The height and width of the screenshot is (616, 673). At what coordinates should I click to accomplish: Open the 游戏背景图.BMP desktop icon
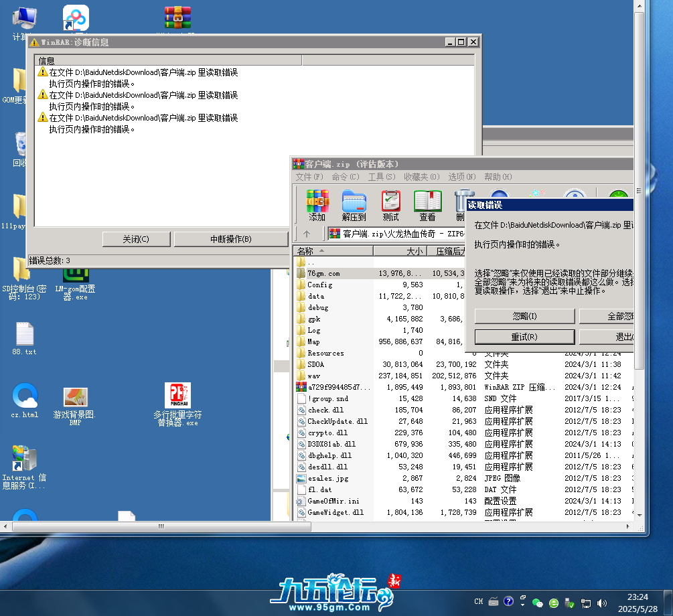(x=75, y=406)
